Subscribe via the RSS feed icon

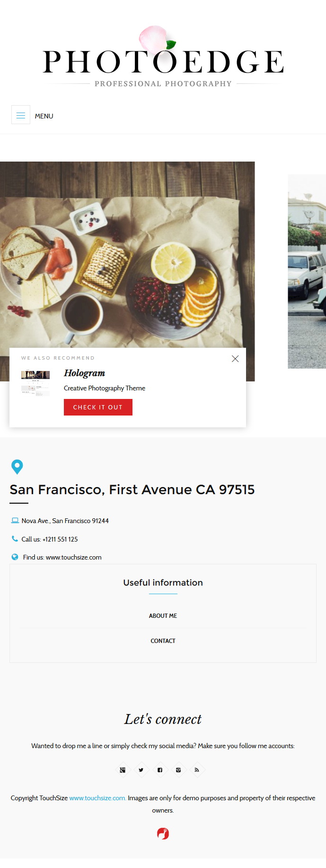tap(197, 770)
